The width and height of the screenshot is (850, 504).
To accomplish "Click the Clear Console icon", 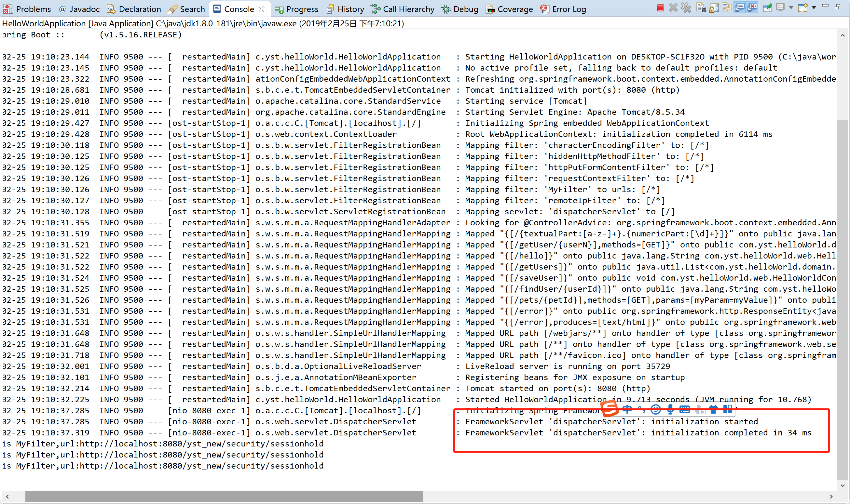I will tap(701, 8).
